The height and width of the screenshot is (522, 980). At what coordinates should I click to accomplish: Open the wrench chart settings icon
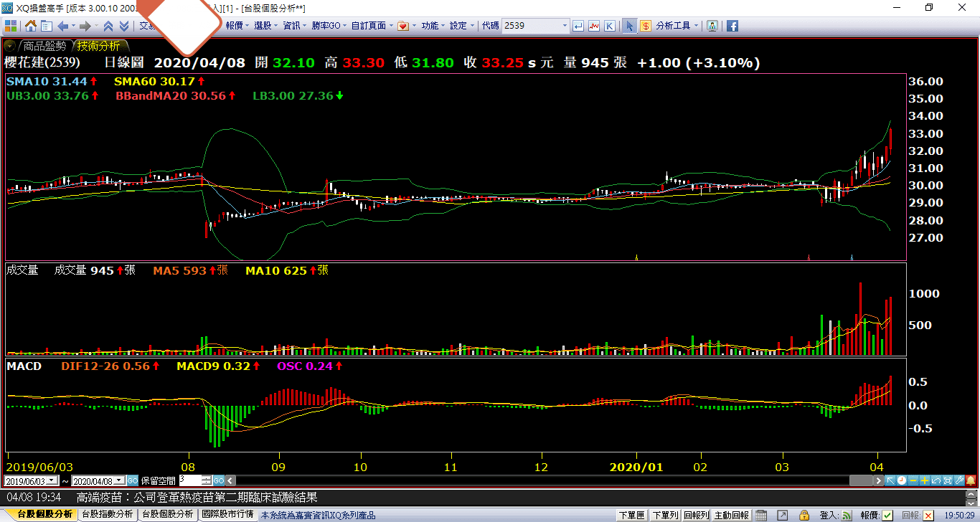click(959, 480)
